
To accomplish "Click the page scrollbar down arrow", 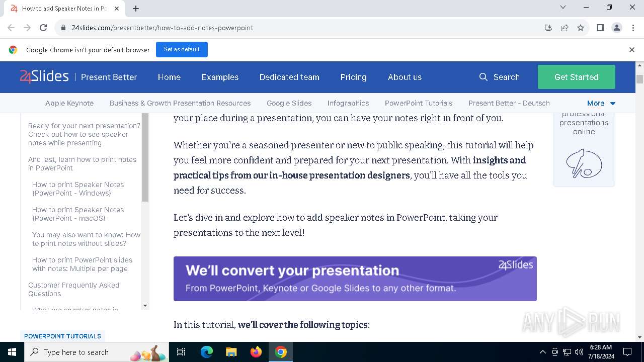I will pos(640,337).
